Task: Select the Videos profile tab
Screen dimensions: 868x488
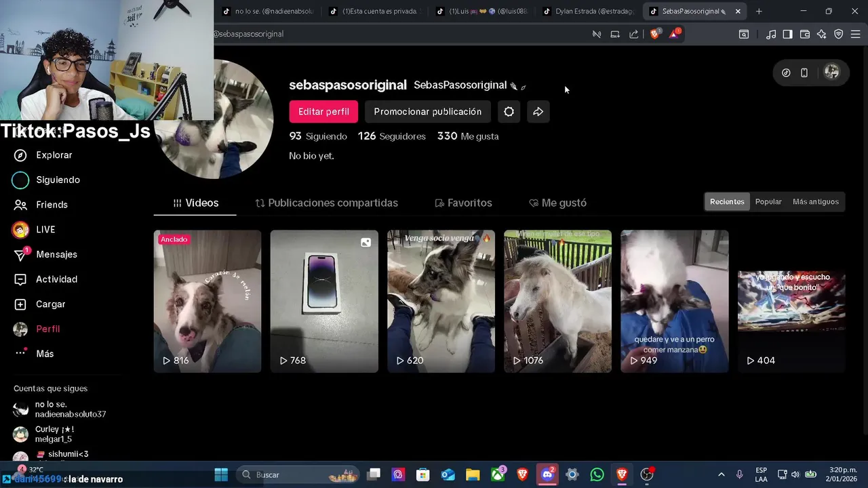Action: (195, 203)
